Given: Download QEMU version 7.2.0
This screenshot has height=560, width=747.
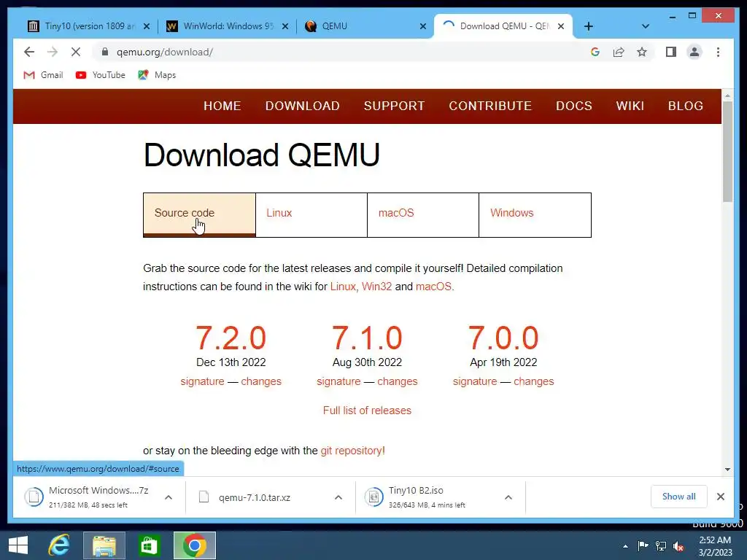Looking at the screenshot, I should coord(231,338).
